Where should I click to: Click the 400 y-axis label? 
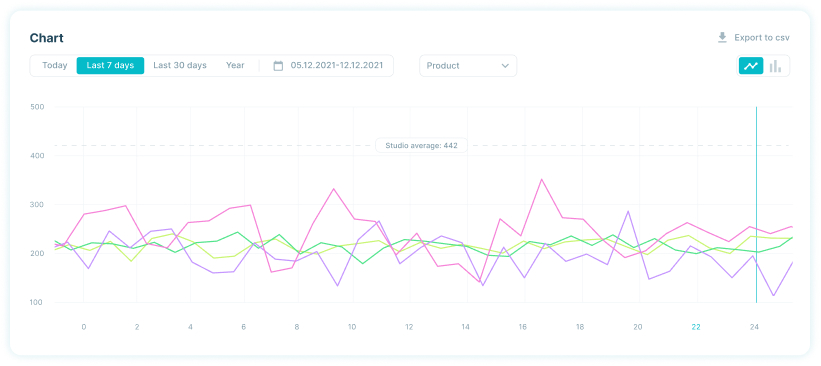coord(37,156)
